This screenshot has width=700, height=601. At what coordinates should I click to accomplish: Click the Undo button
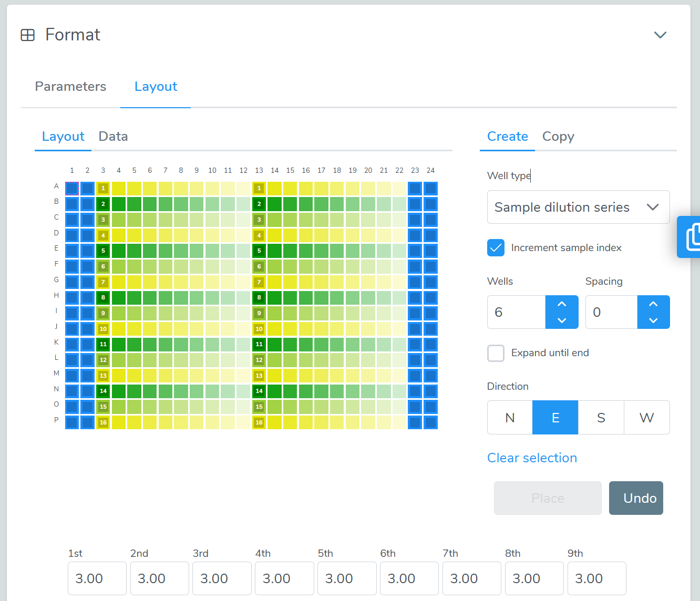pyautogui.click(x=636, y=498)
